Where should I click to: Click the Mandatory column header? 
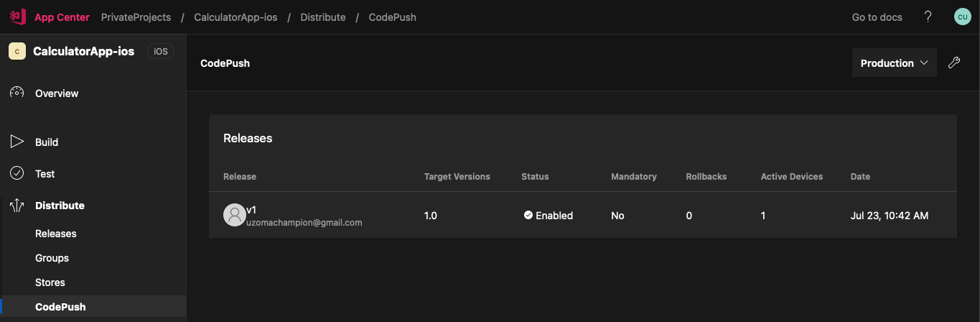click(634, 177)
